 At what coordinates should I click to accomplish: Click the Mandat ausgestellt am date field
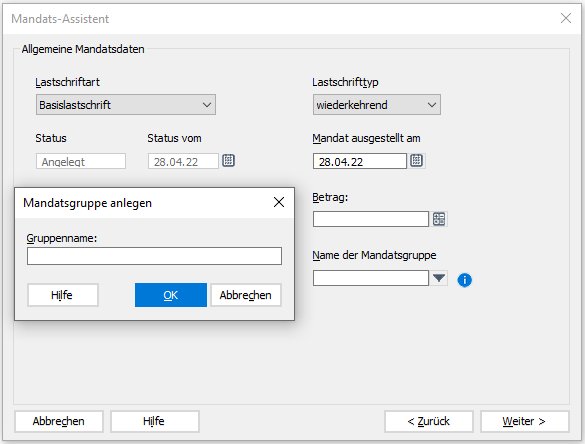pos(360,161)
